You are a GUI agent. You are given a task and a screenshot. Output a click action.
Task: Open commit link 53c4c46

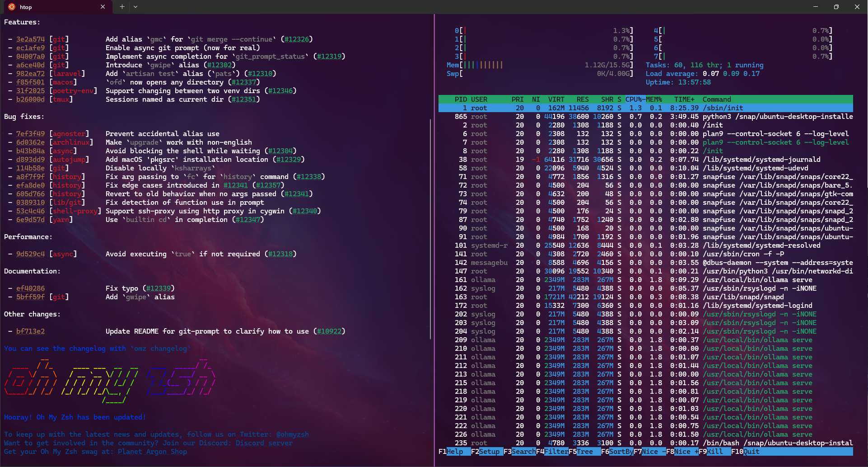click(31, 211)
